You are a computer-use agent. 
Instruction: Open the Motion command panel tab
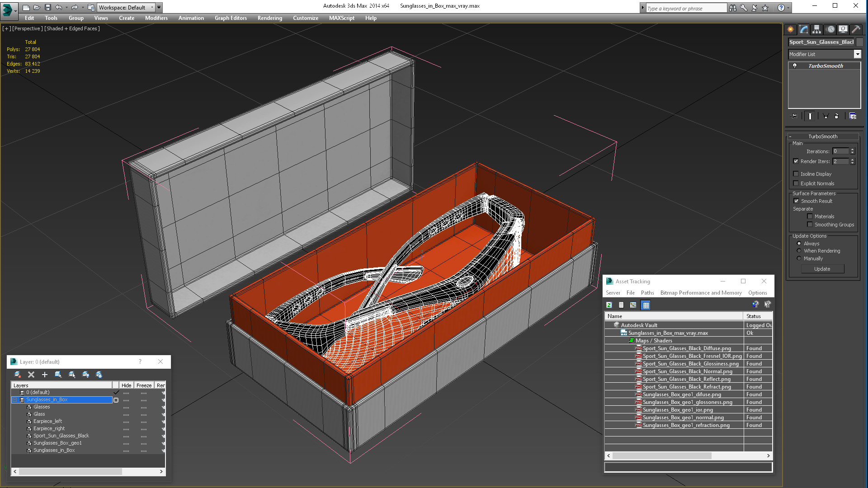point(830,29)
